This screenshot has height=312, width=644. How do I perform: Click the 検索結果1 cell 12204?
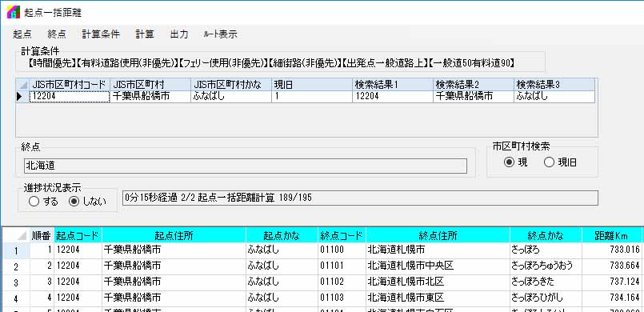click(392, 97)
